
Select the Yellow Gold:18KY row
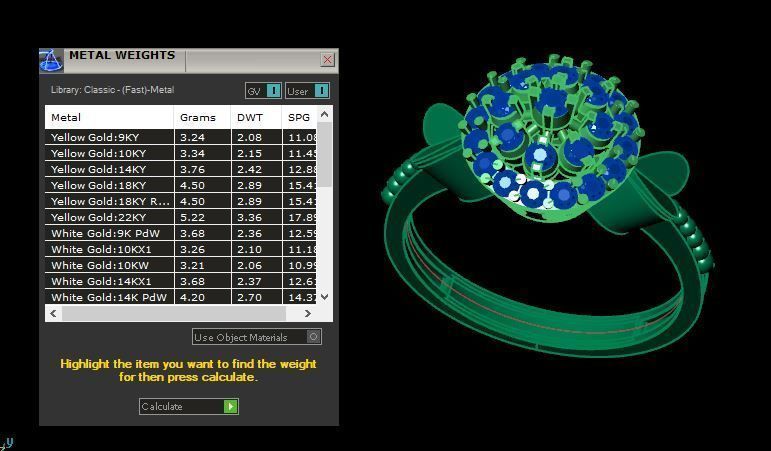pos(181,185)
